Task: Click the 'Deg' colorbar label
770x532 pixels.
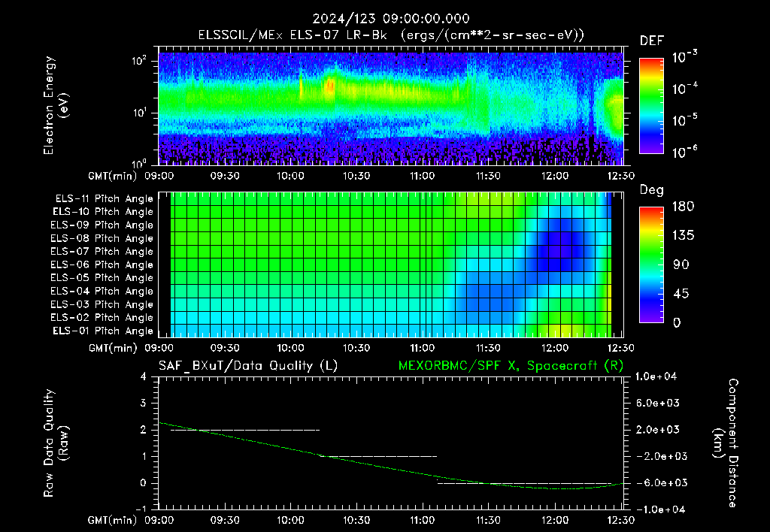Action: [x=652, y=190]
